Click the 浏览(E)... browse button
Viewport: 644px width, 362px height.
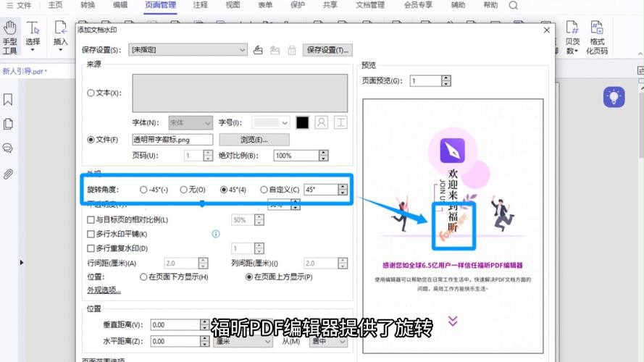(x=254, y=140)
